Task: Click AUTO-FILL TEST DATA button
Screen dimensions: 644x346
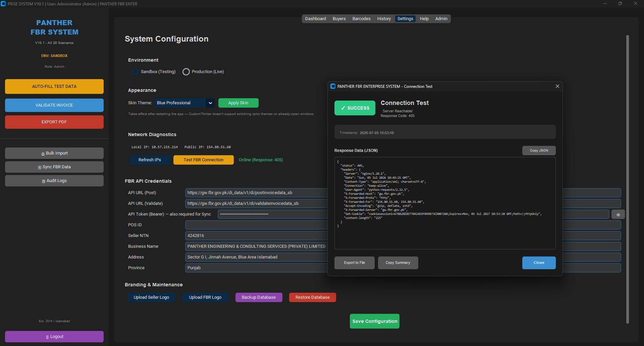Action: pos(54,86)
